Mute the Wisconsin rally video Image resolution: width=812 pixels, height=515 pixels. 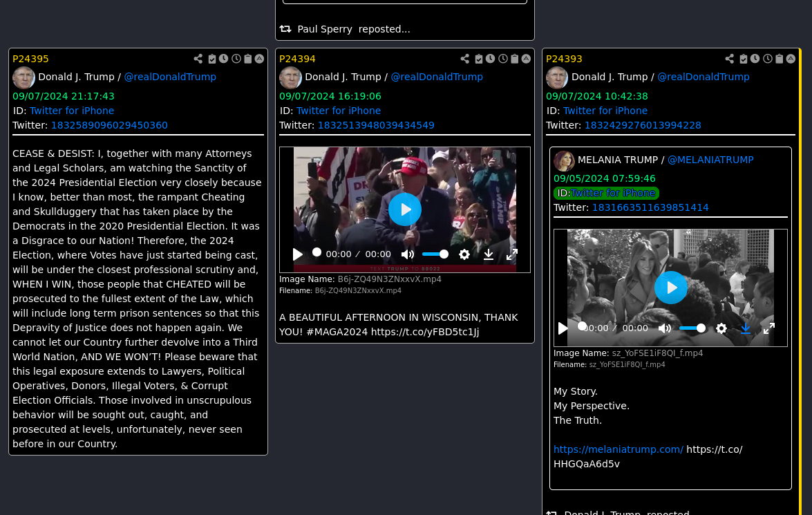(408, 254)
